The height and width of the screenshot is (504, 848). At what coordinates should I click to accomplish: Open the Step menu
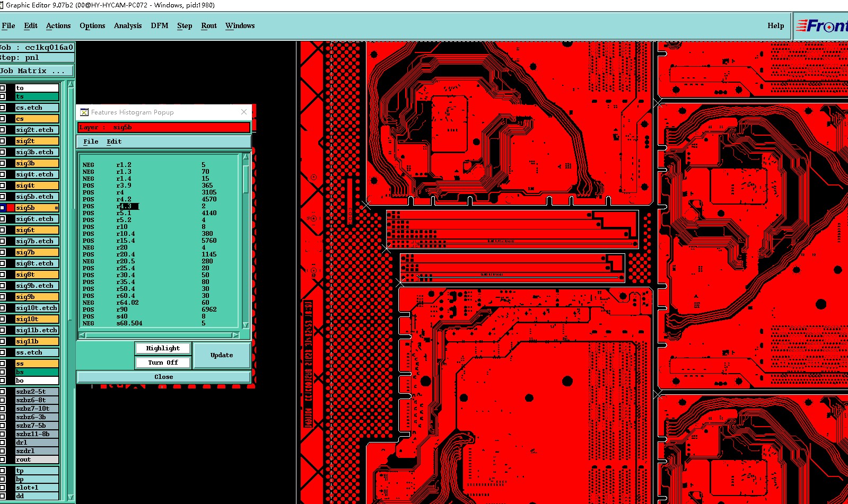(x=185, y=25)
